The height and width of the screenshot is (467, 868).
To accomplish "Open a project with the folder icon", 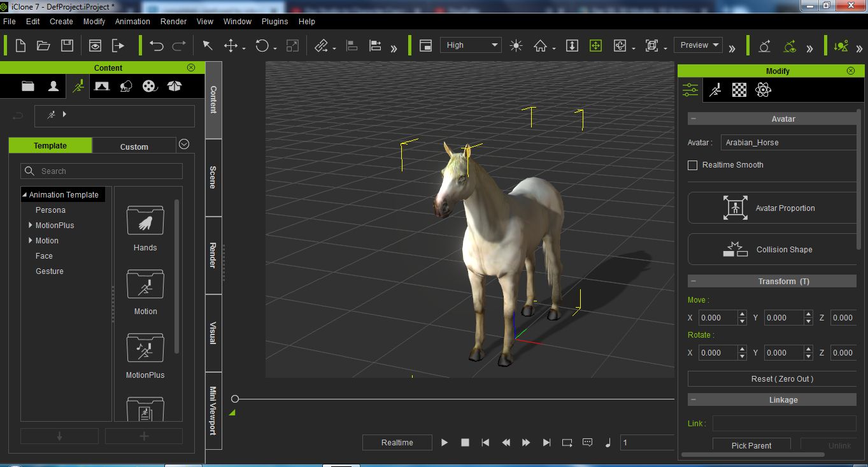I will 43,45.
